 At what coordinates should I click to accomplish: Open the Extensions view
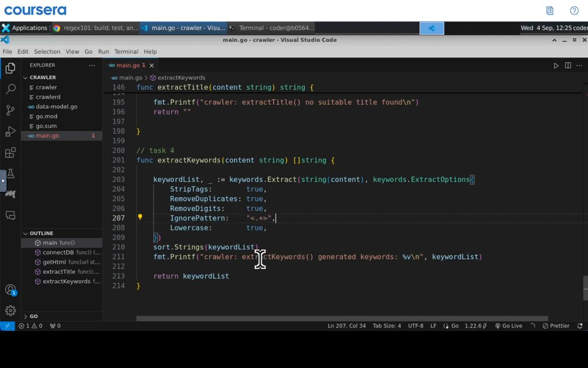[x=11, y=153]
